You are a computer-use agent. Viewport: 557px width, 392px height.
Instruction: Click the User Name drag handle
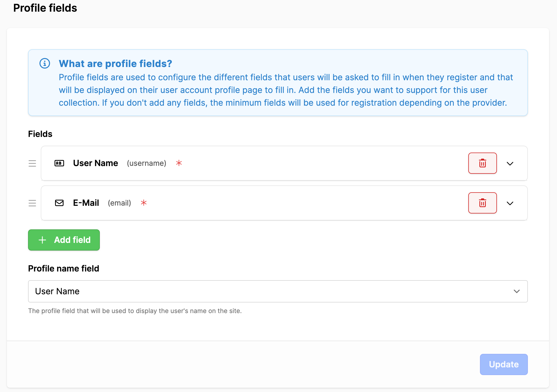pos(32,163)
